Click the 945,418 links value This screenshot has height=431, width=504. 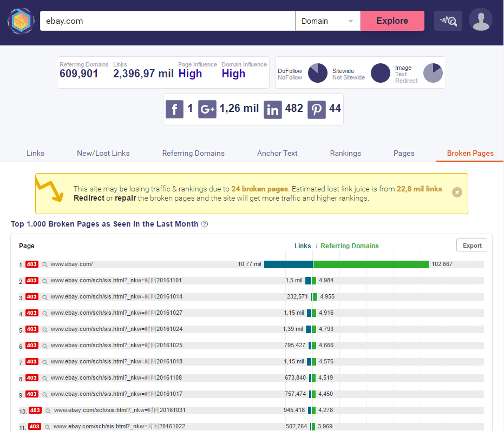294,410
